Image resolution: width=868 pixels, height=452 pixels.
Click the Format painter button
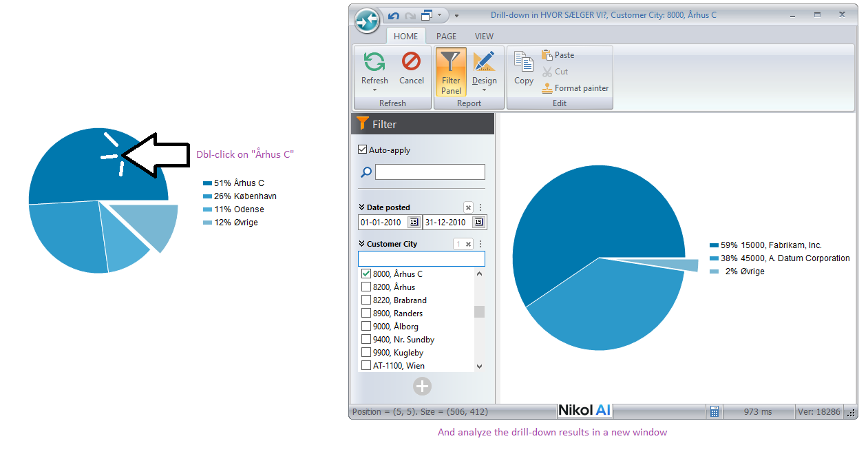click(575, 88)
